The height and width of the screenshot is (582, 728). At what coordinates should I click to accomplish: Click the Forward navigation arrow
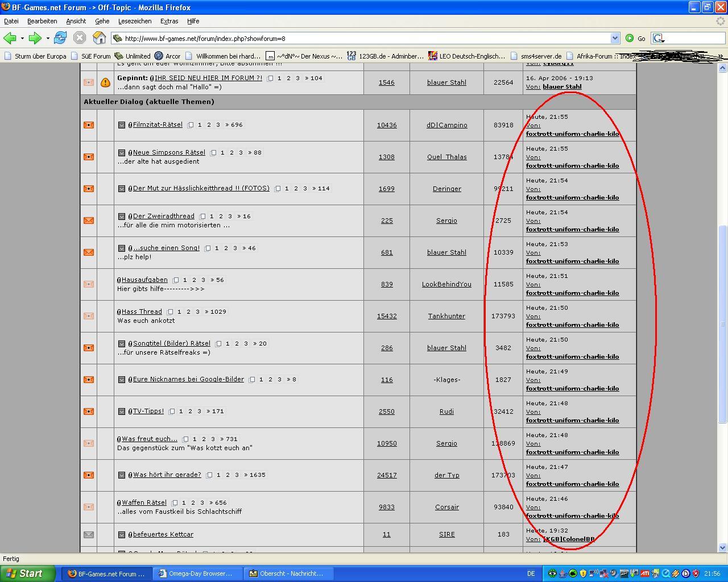[x=35, y=38]
